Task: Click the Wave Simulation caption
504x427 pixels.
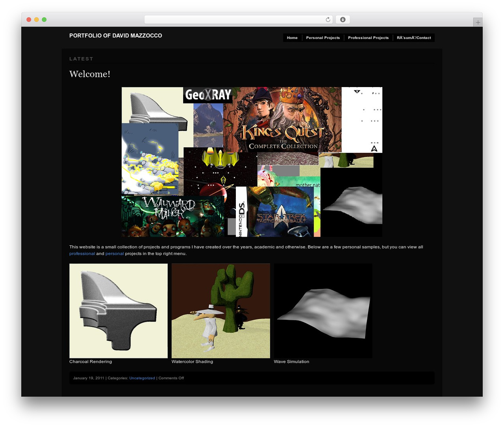Action: tap(291, 362)
